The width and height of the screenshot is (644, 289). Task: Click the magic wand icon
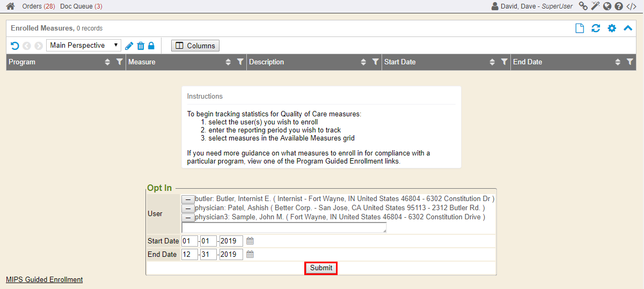595,6
